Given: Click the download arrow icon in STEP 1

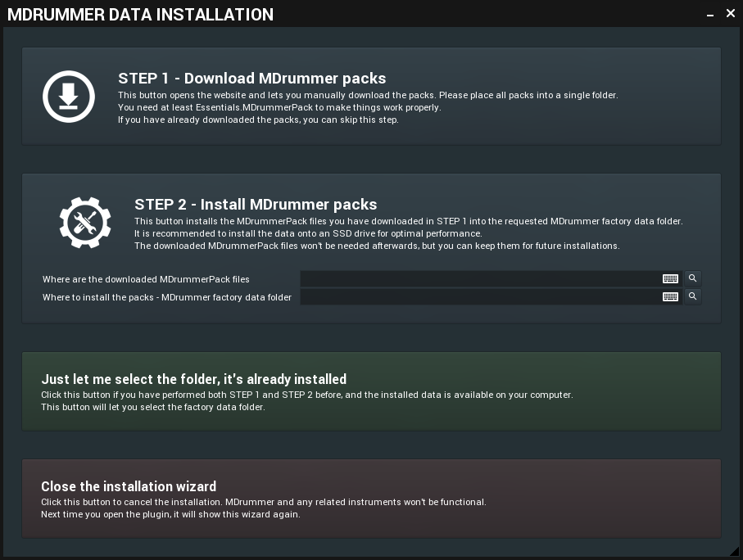Looking at the screenshot, I should coord(69,96).
